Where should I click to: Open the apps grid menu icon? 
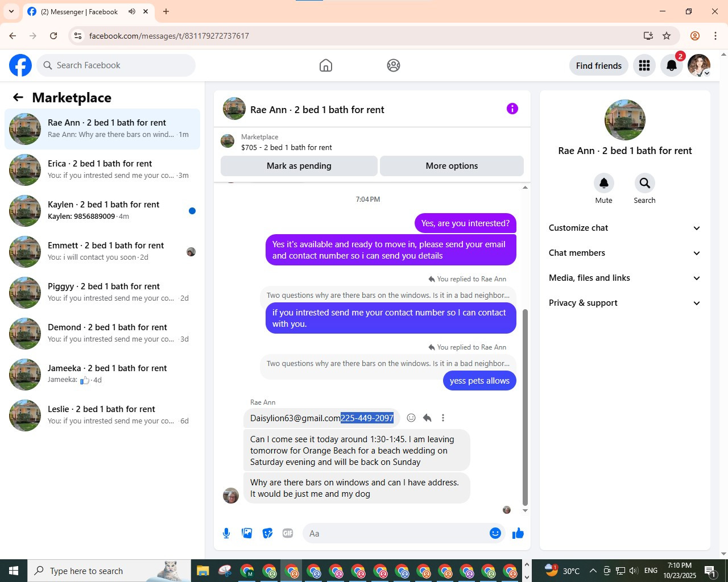[x=644, y=65]
